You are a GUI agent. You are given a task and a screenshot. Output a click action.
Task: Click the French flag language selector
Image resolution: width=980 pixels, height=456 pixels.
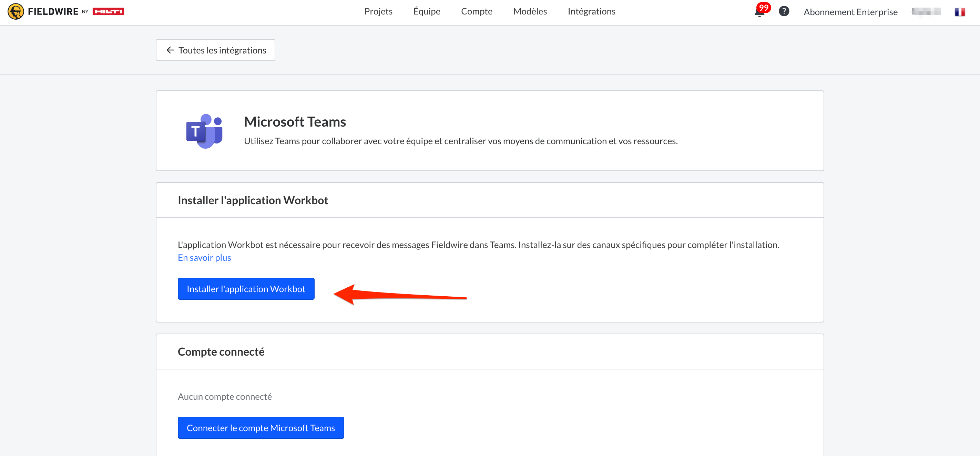click(x=959, y=12)
